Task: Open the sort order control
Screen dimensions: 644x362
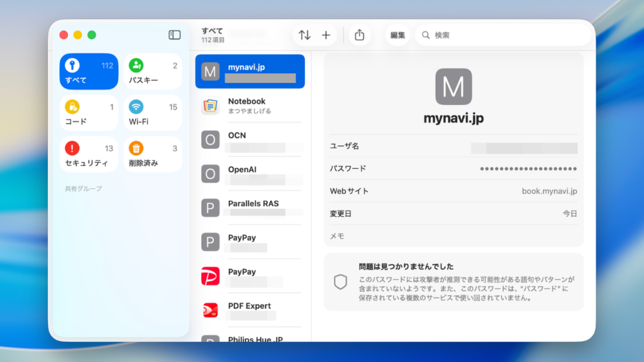Action: (305, 35)
